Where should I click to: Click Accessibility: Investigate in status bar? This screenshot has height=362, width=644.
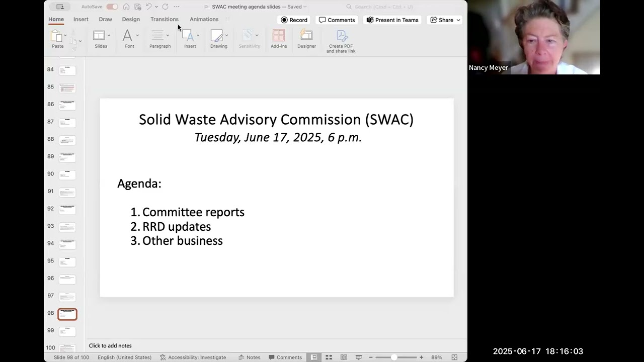pos(193,357)
